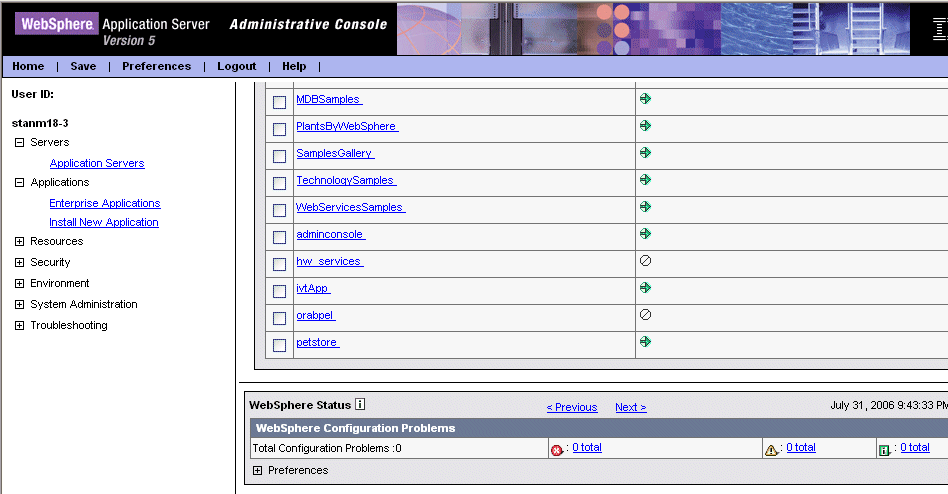Open the Enterprise Applications link

[105, 203]
